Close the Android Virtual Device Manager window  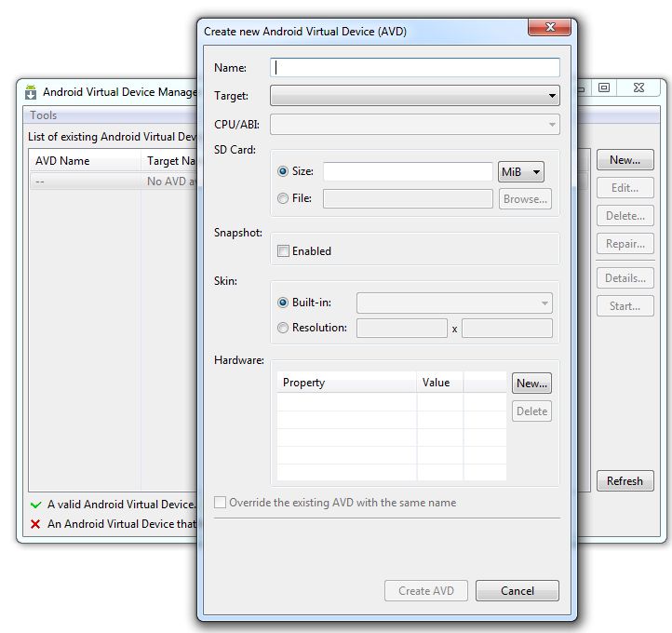[638, 88]
